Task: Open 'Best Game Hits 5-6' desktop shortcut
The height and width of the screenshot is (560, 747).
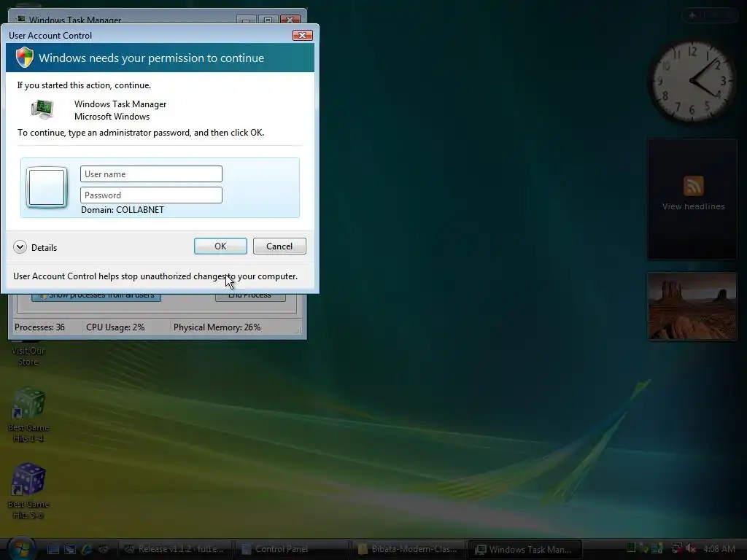Action: click(x=28, y=491)
